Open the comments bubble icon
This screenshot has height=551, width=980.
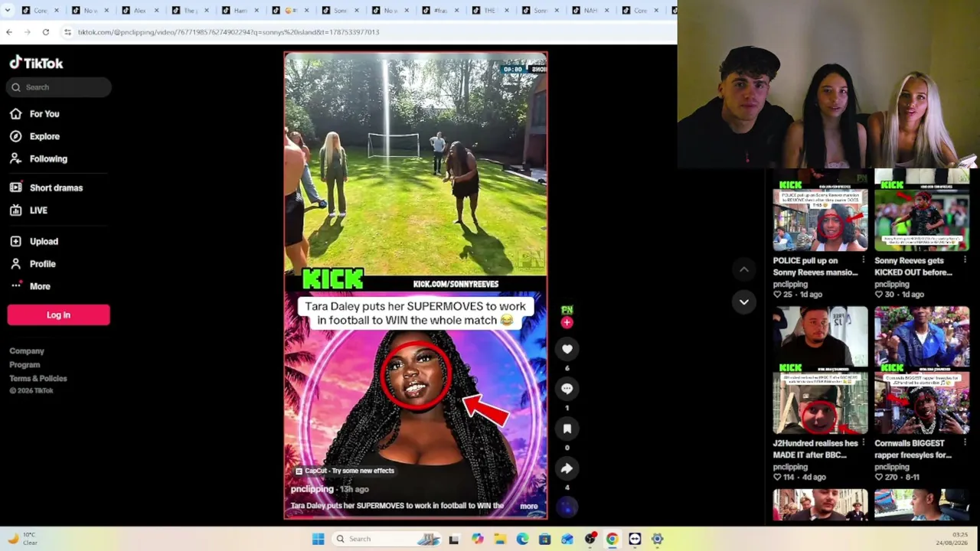[x=567, y=389]
